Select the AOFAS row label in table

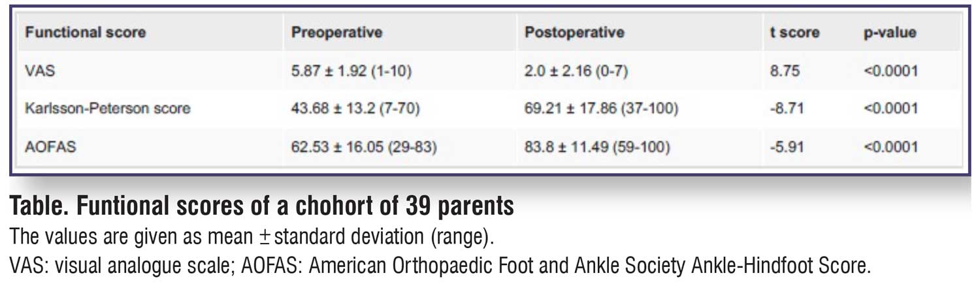click(51, 147)
